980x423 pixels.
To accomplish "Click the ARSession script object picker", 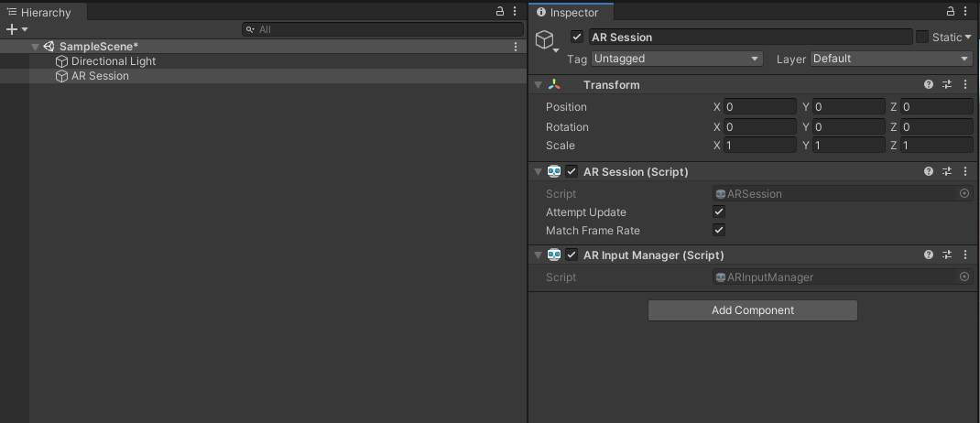I will pos(964,193).
